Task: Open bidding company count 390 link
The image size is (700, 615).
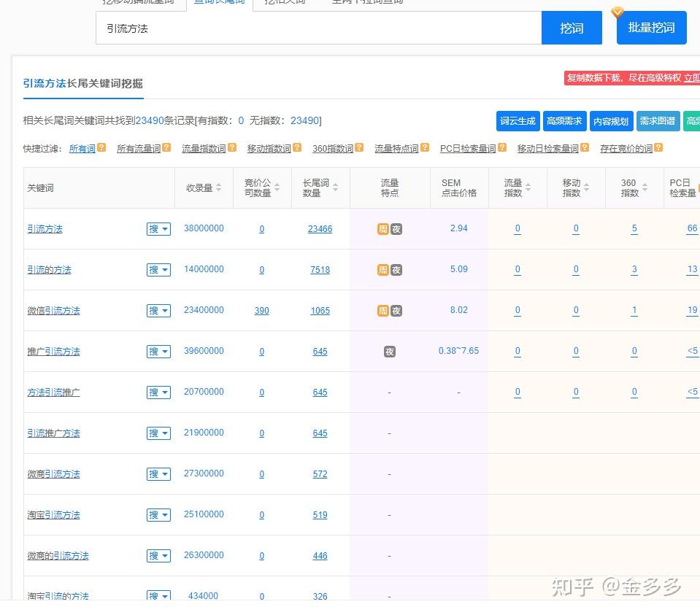Action: (x=261, y=311)
